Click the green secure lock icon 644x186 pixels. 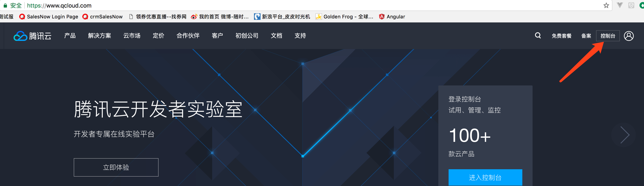(5, 5)
